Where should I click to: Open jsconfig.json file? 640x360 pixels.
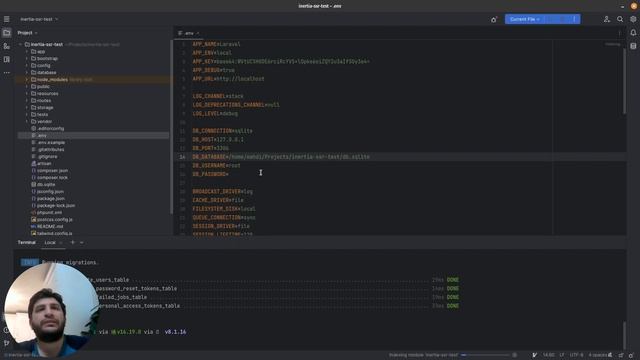coord(47,191)
